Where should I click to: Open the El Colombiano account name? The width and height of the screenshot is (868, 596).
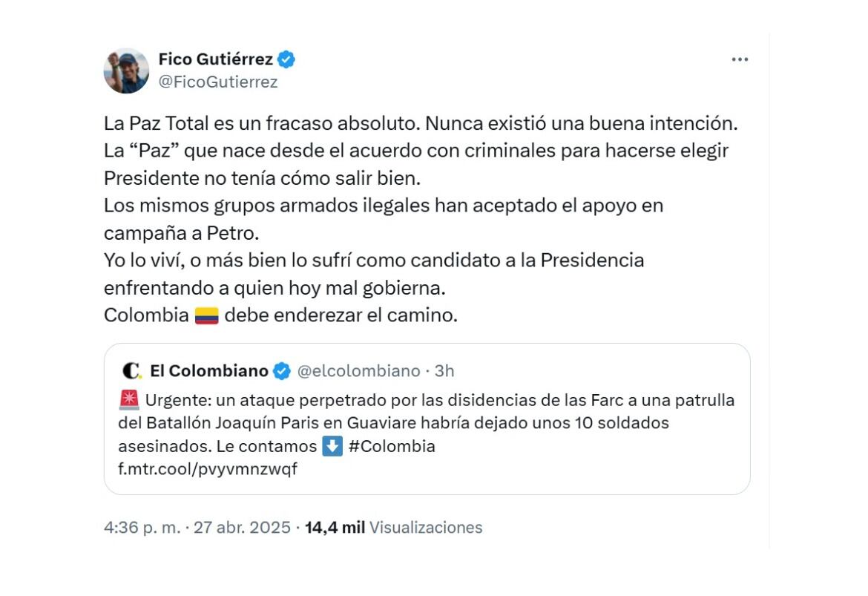(209, 370)
